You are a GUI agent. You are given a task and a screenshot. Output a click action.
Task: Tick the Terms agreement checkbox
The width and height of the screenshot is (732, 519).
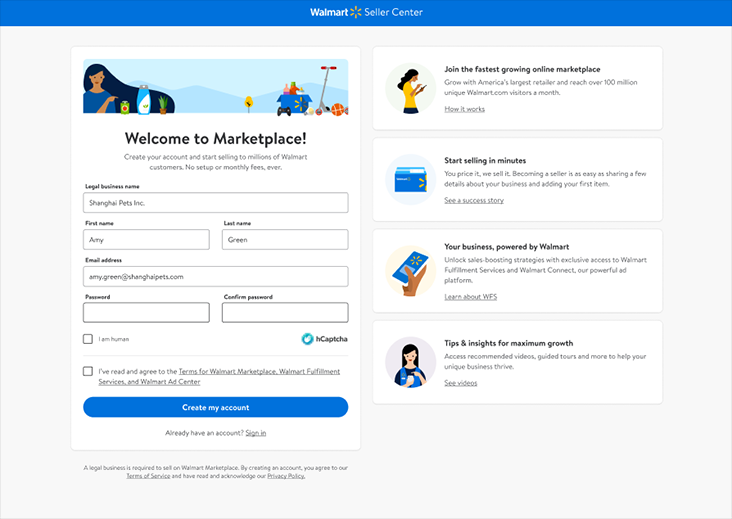pyautogui.click(x=89, y=371)
